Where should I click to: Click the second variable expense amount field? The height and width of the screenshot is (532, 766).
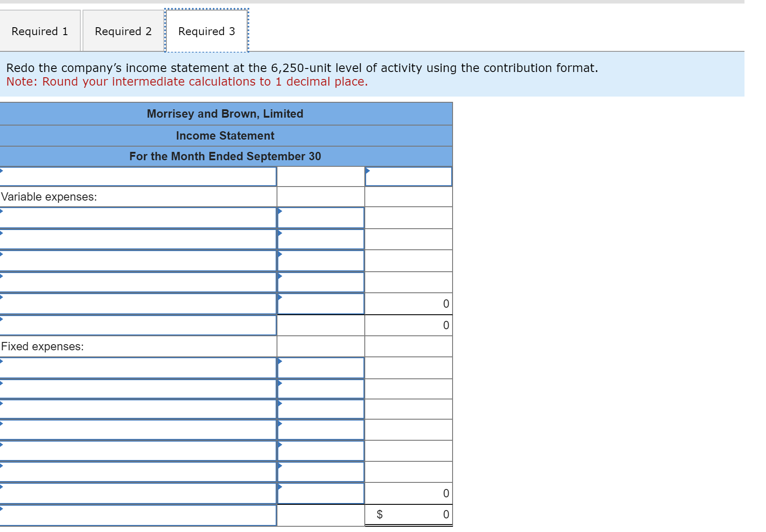(x=321, y=239)
